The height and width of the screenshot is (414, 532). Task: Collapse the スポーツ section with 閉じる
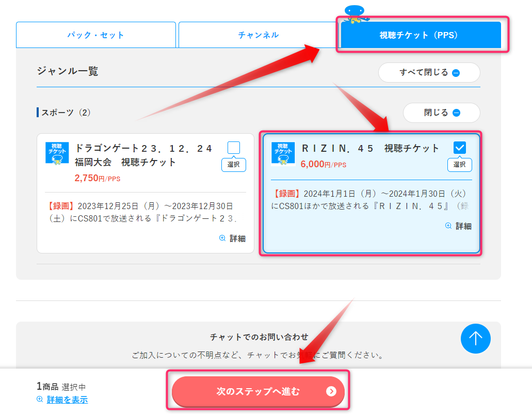441,113
